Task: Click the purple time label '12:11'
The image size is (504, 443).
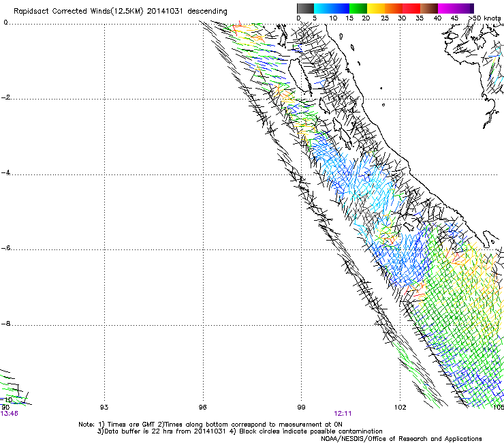Action: coord(343,414)
